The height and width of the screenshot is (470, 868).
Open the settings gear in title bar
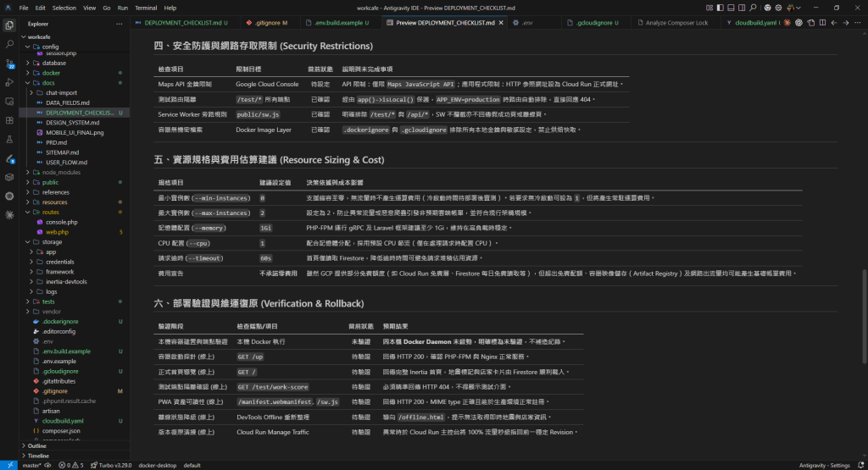pyautogui.click(x=778, y=8)
